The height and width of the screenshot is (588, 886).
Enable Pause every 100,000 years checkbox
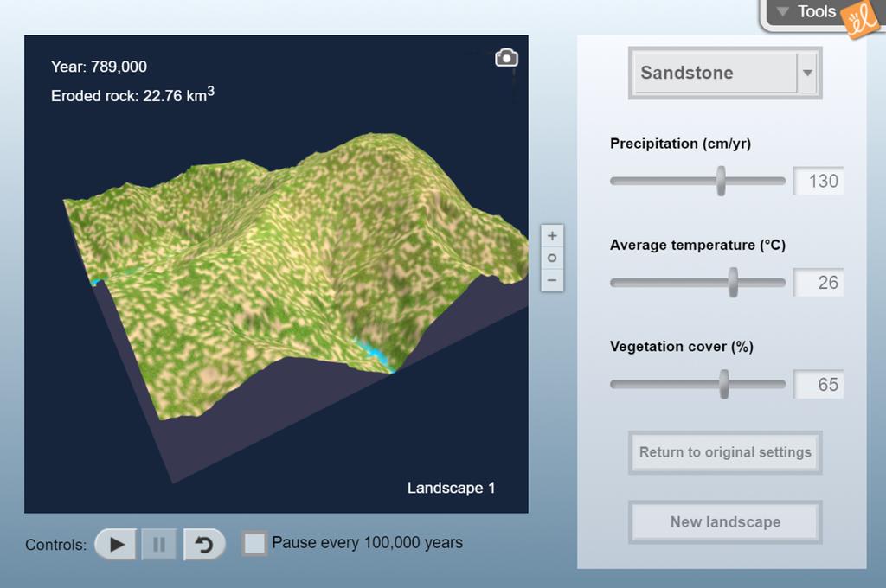254,543
